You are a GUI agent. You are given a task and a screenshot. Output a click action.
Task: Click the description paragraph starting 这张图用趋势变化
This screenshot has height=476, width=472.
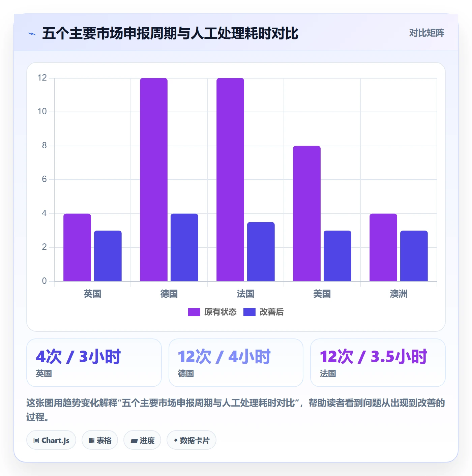(236, 410)
